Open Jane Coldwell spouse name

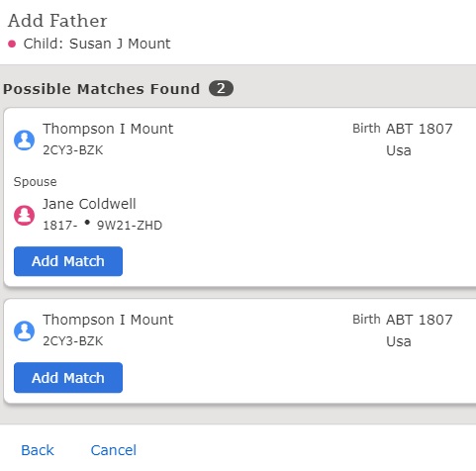tap(89, 204)
